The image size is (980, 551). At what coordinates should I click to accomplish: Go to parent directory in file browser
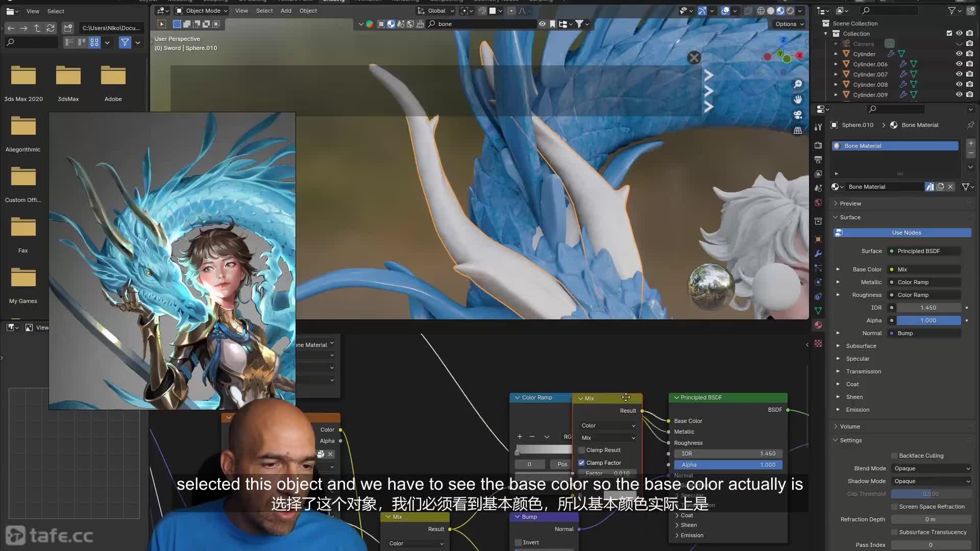(x=37, y=28)
